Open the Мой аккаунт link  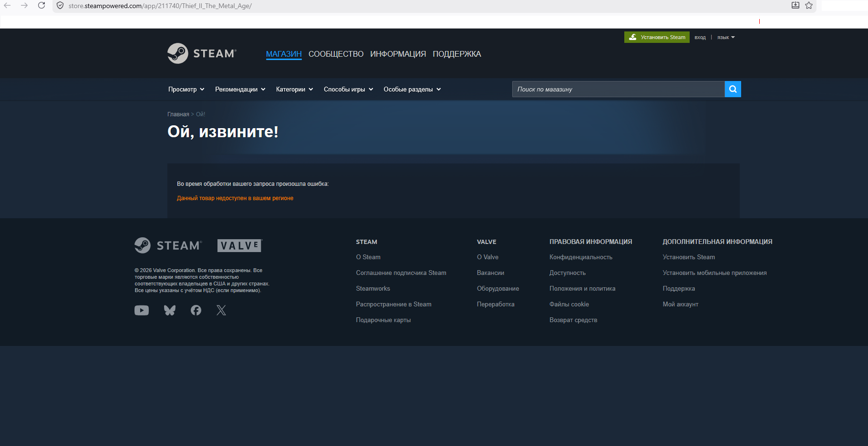[x=680, y=304]
